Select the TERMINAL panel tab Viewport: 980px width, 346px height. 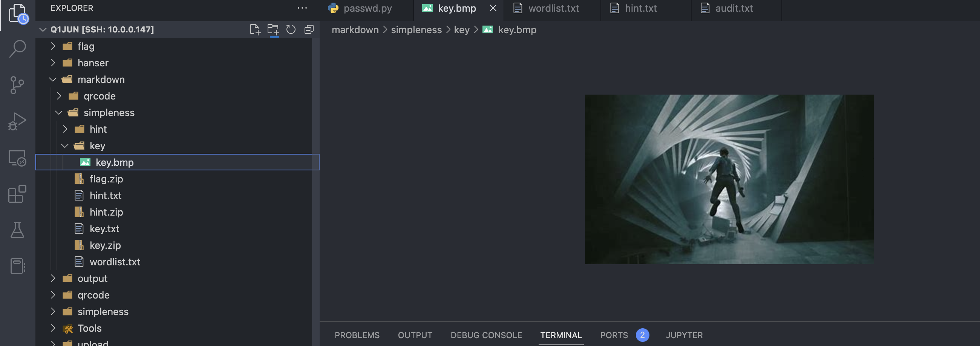[561, 335]
